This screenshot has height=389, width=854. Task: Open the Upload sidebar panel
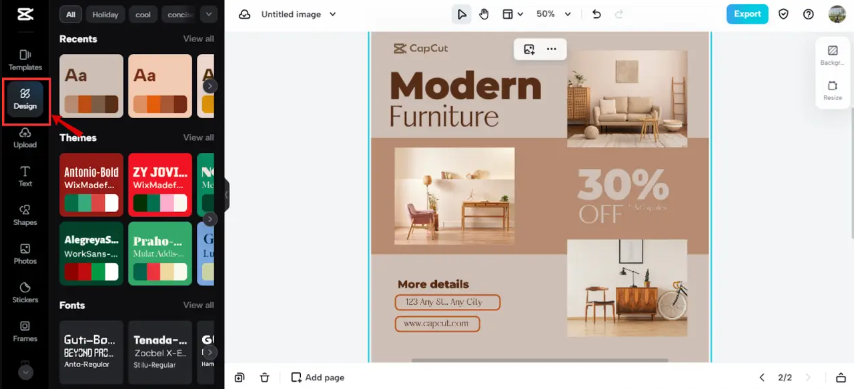pyautogui.click(x=25, y=137)
